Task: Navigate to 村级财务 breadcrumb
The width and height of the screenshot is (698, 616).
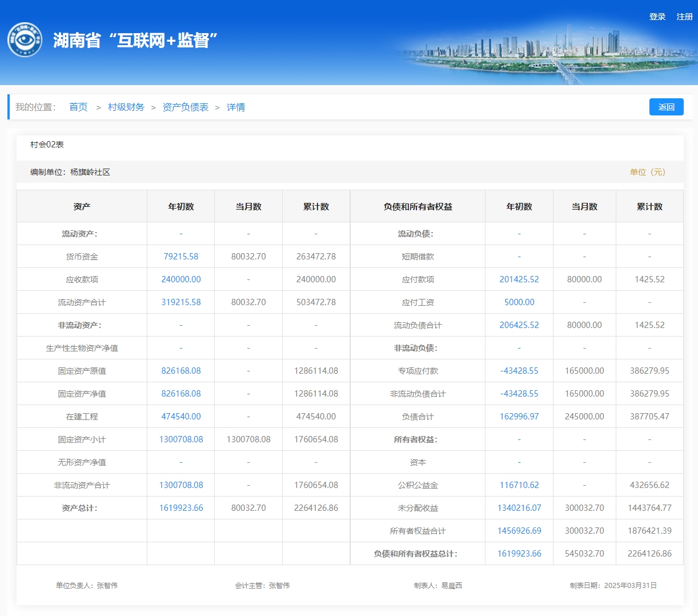Action: point(126,107)
